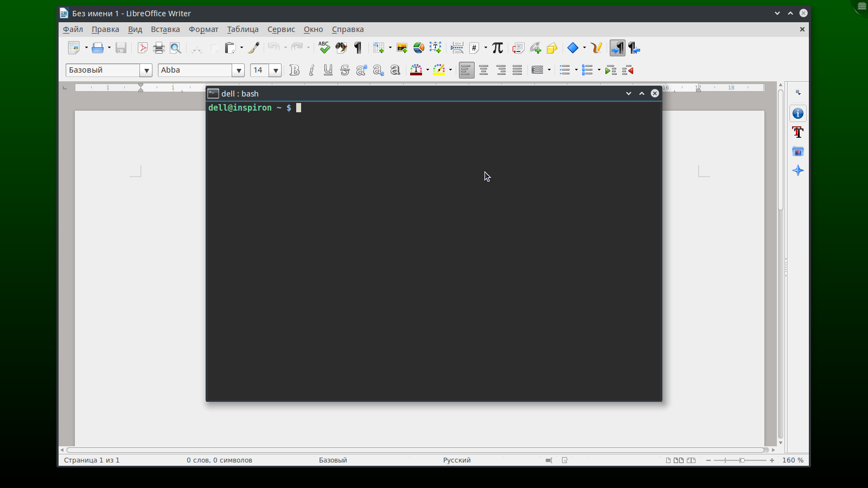Open the sidebar Styles panel icon
Screen dimensions: 868x488
(797, 132)
